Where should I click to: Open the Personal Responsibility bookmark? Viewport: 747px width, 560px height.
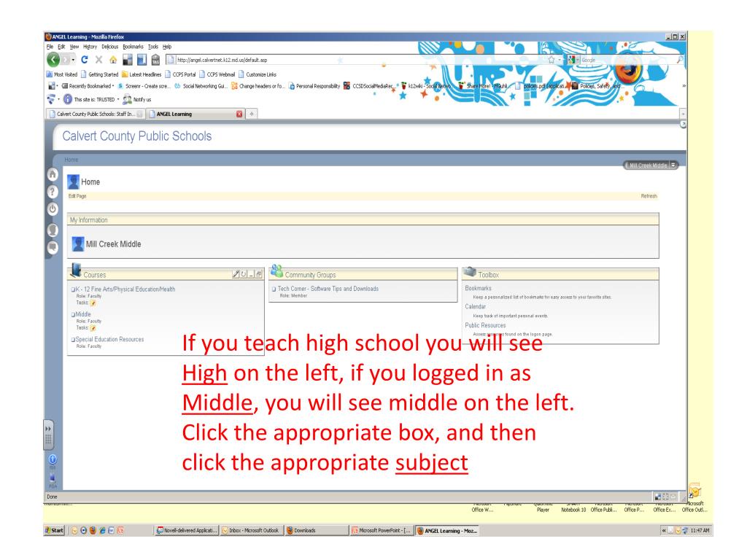point(314,86)
